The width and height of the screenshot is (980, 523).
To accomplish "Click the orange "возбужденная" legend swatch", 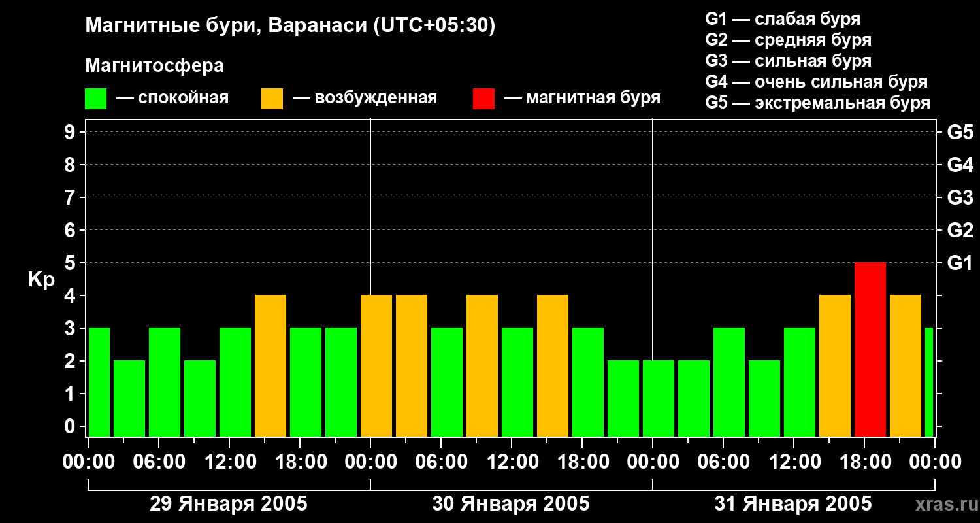I will pos(272,98).
